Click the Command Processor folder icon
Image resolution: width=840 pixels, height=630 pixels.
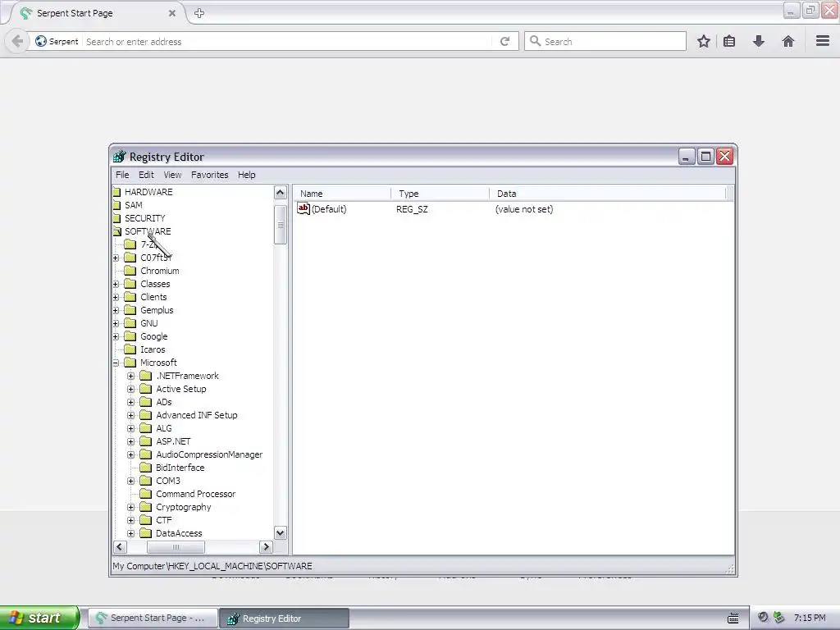coord(146,493)
